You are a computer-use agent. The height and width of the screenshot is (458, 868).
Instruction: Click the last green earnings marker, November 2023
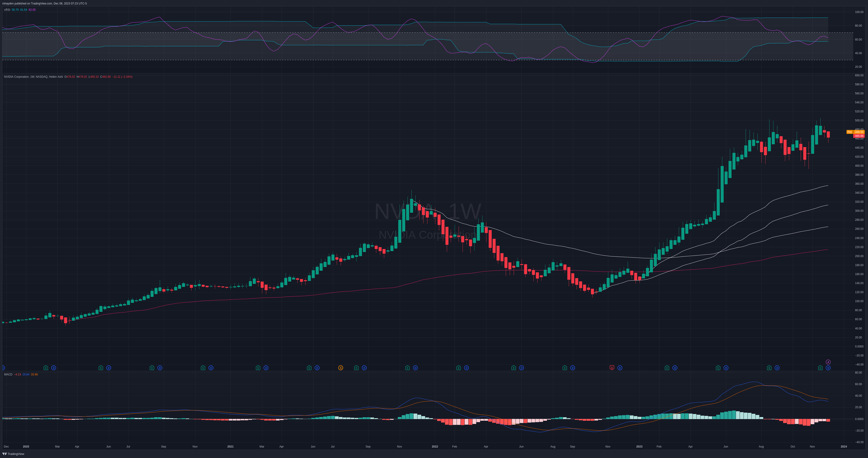(820, 368)
